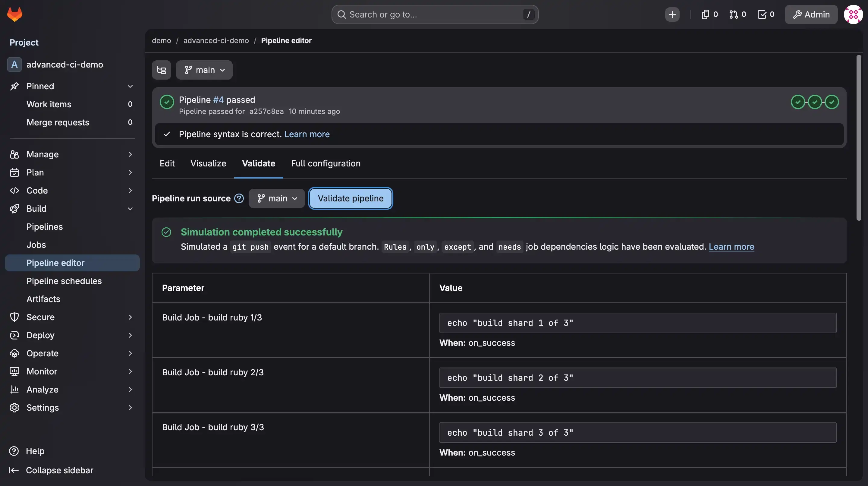Click the Secure shield icon
Image resolution: width=868 pixels, height=486 pixels.
point(14,317)
